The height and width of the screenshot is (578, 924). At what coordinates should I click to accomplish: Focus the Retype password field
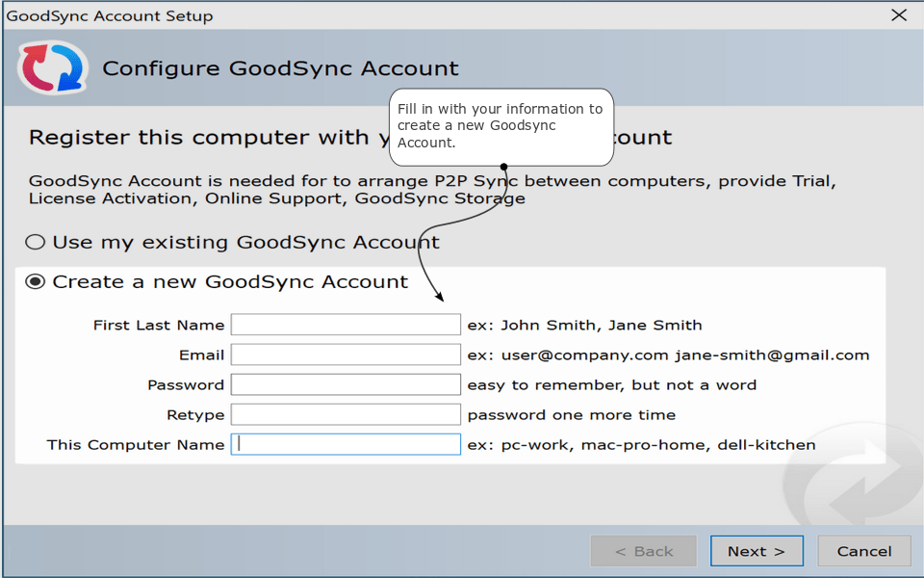tap(346, 414)
